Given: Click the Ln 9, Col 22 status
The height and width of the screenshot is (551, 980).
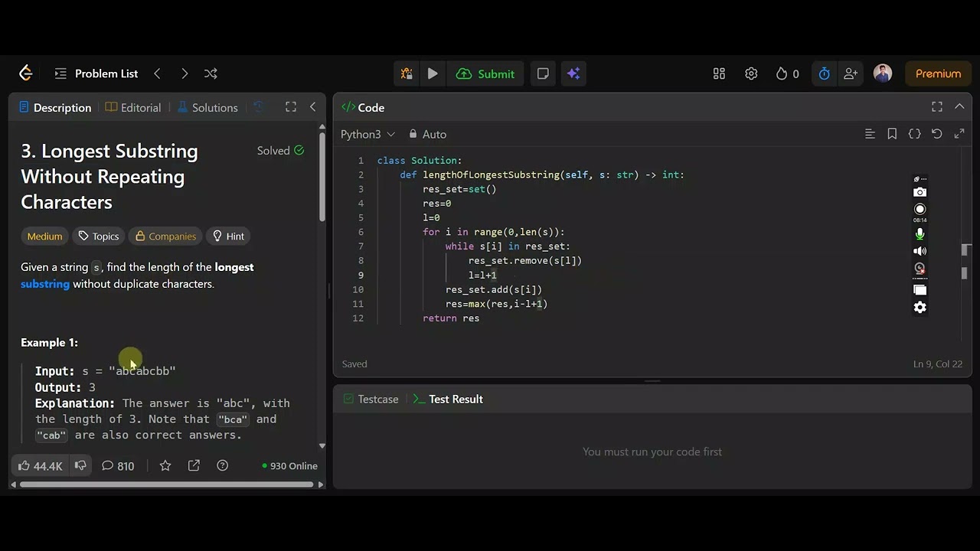Looking at the screenshot, I should pyautogui.click(x=938, y=364).
